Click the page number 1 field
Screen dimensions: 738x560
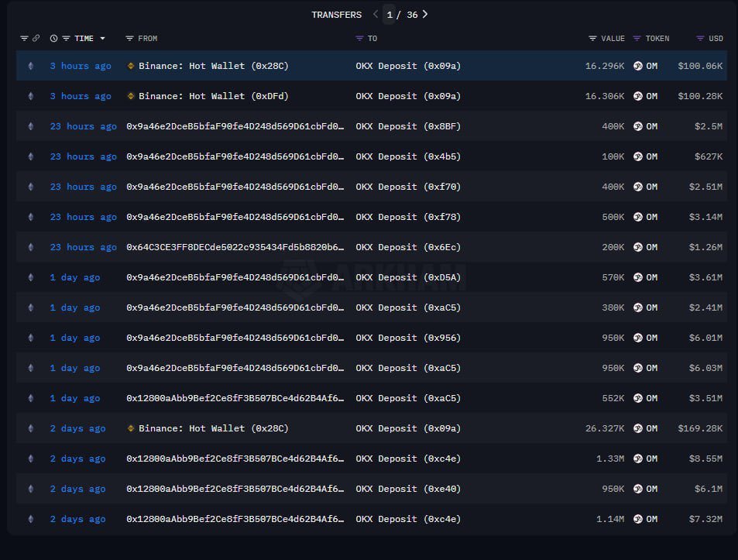[x=390, y=15]
